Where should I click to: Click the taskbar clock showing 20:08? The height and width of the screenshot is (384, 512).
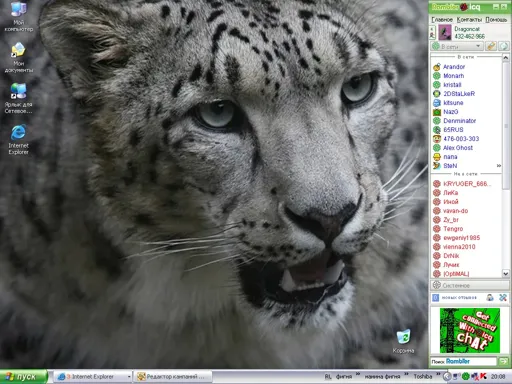[x=498, y=377]
